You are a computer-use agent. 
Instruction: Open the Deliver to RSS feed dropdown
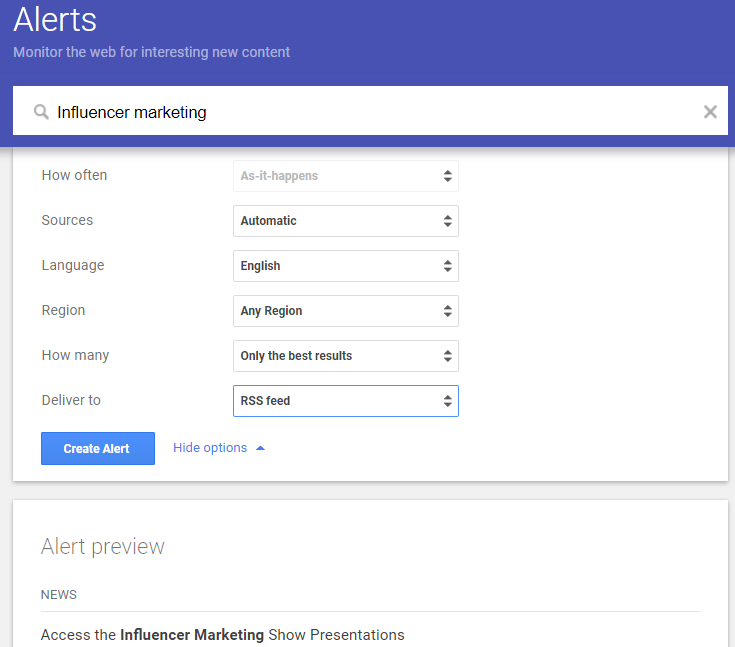pyautogui.click(x=345, y=401)
